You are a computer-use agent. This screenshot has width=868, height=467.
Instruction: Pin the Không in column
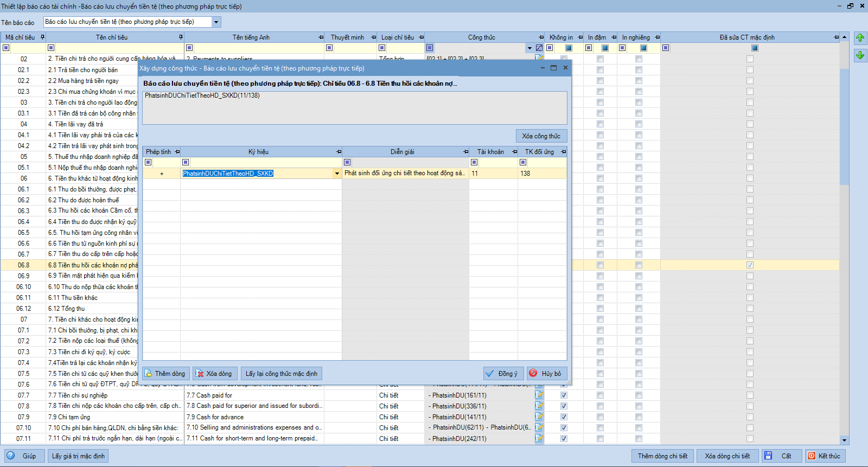point(580,37)
